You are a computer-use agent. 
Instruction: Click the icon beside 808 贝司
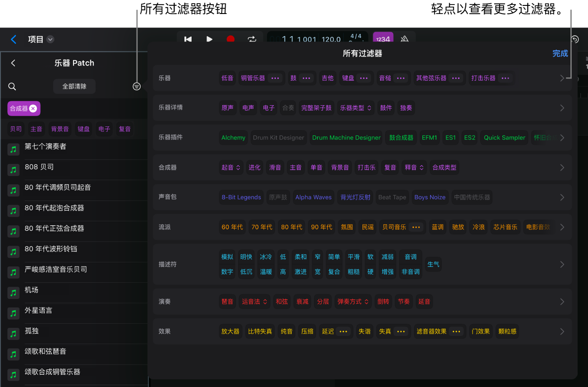pyautogui.click(x=14, y=170)
